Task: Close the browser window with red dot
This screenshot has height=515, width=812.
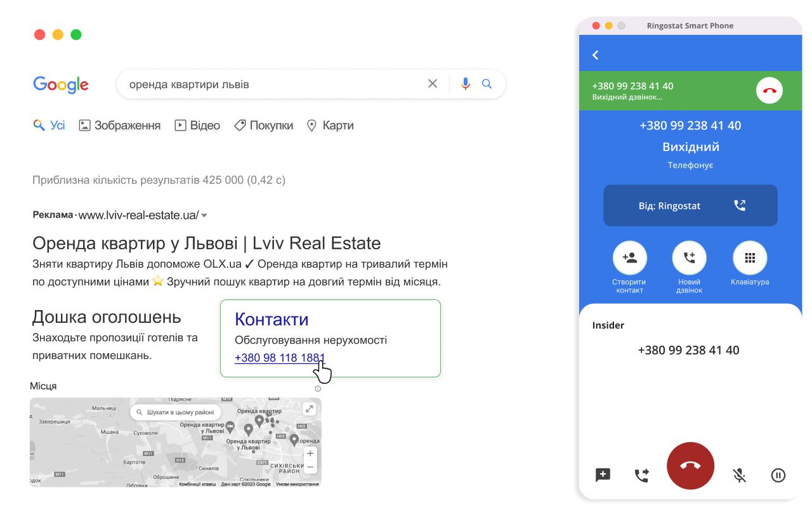Action: pyautogui.click(x=40, y=34)
